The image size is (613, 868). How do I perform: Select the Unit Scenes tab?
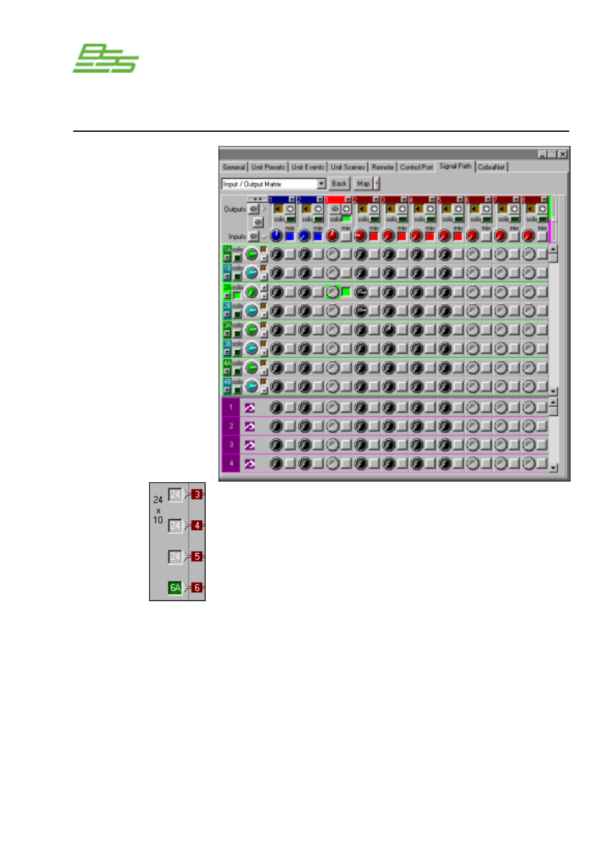(348, 167)
